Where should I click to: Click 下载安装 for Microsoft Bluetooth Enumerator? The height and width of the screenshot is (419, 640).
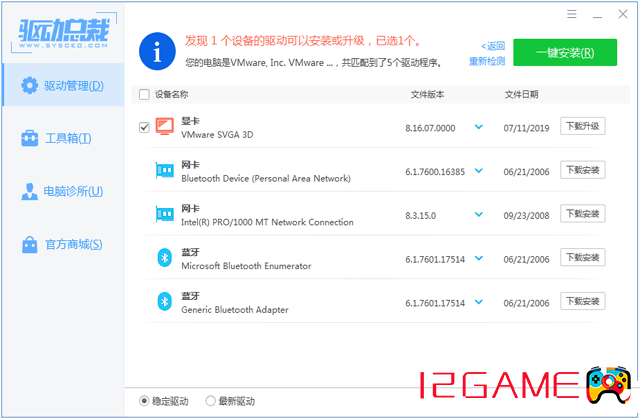pos(582,257)
